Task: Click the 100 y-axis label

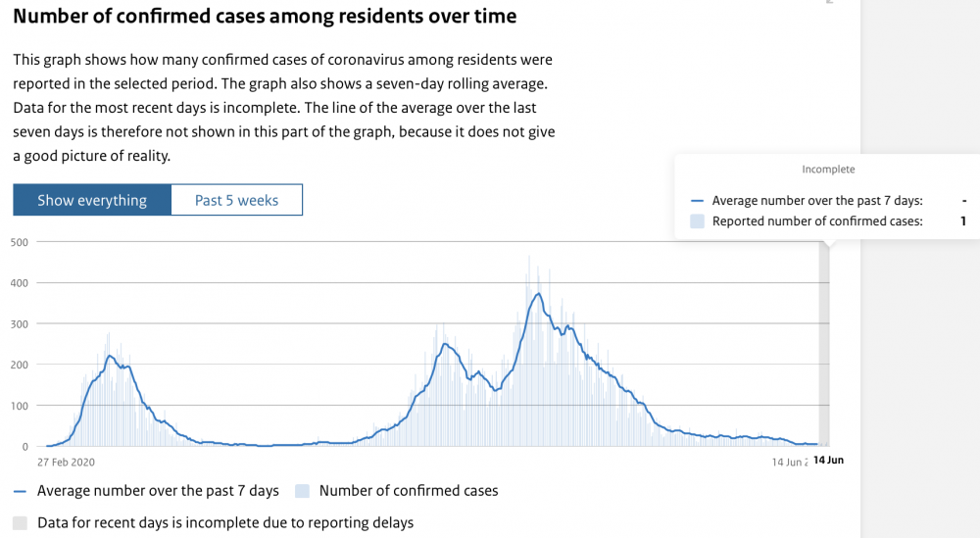Action: (x=20, y=406)
